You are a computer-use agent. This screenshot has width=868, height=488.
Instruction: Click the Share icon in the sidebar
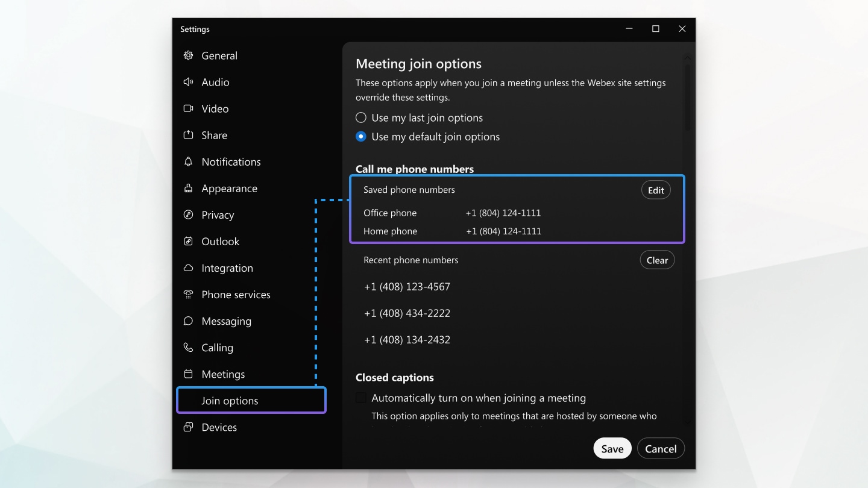point(189,135)
